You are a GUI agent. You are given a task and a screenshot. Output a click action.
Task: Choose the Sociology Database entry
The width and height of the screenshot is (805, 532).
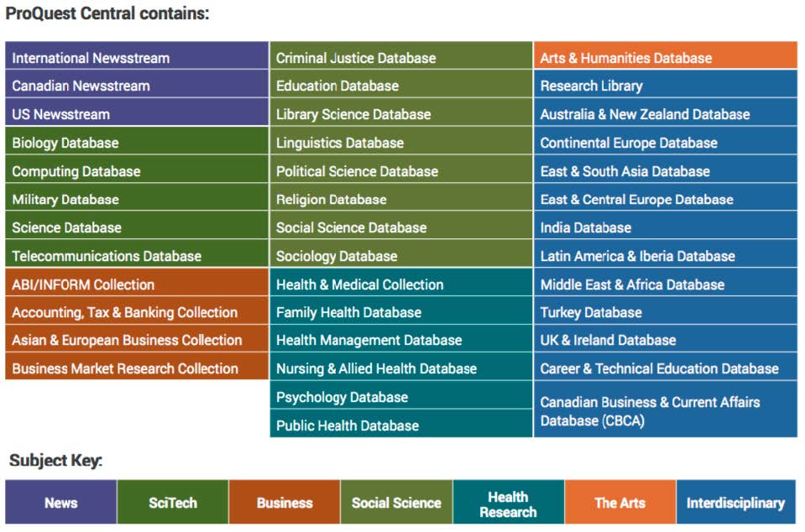(x=401, y=254)
